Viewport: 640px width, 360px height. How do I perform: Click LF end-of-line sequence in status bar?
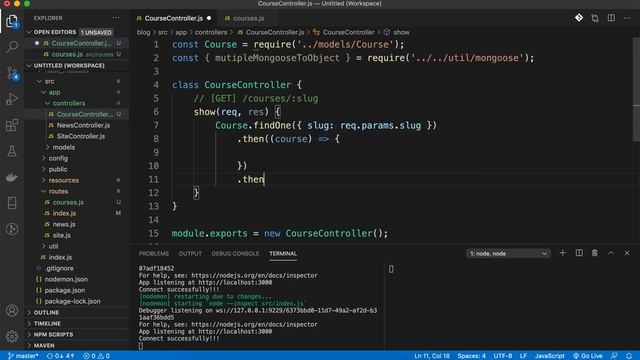coord(523,356)
